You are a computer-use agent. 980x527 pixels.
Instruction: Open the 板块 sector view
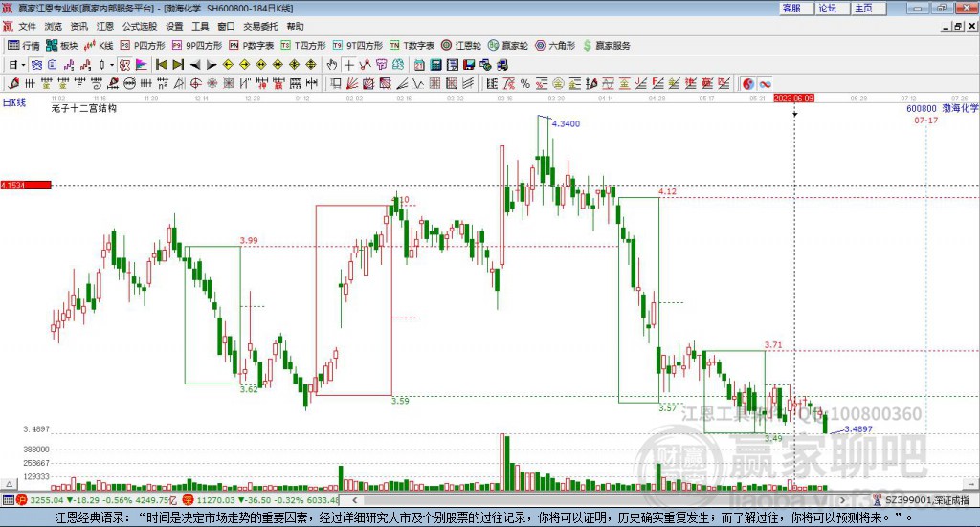point(61,46)
